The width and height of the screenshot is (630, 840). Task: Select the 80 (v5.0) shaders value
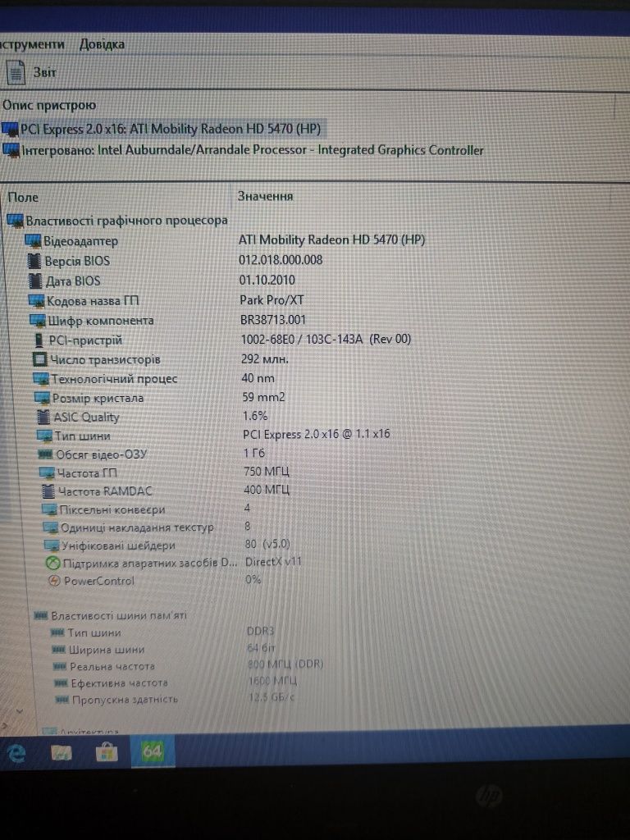click(267, 544)
